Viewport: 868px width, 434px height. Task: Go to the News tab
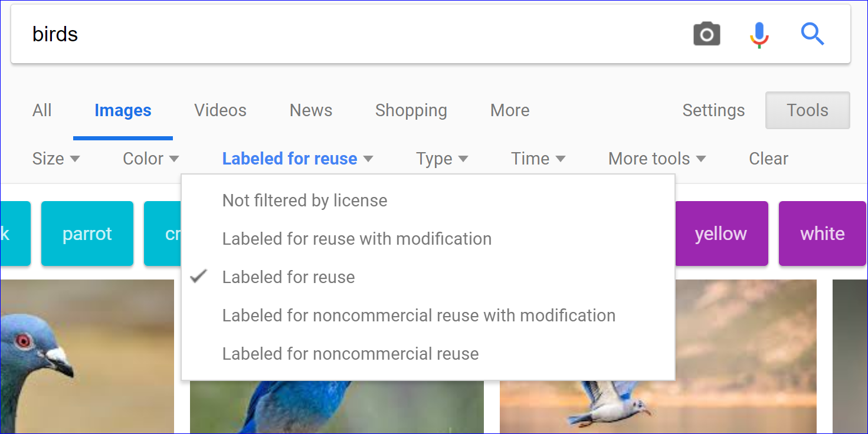pyautogui.click(x=310, y=110)
